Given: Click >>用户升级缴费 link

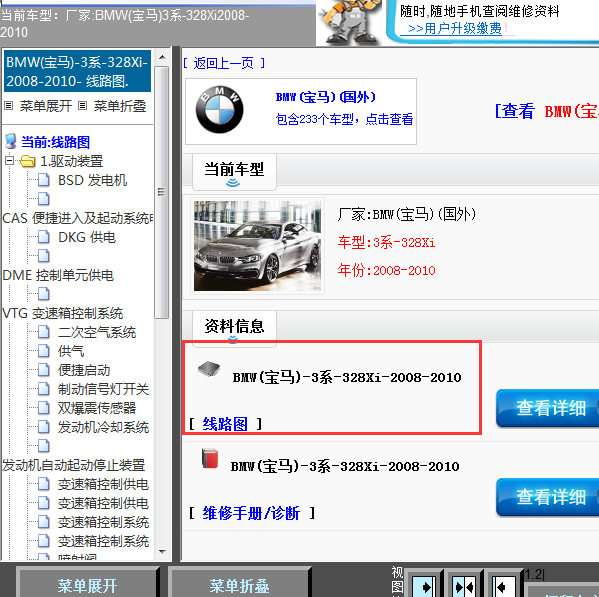Looking at the screenshot, I should (x=455, y=29).
